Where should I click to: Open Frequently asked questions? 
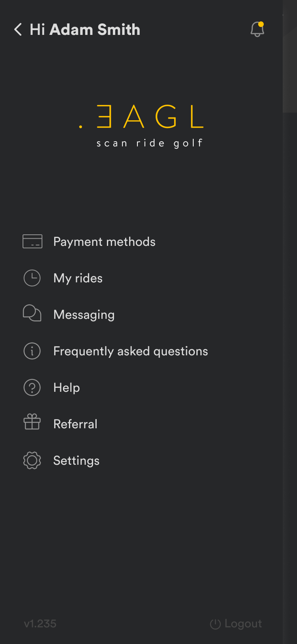[131, 351]
